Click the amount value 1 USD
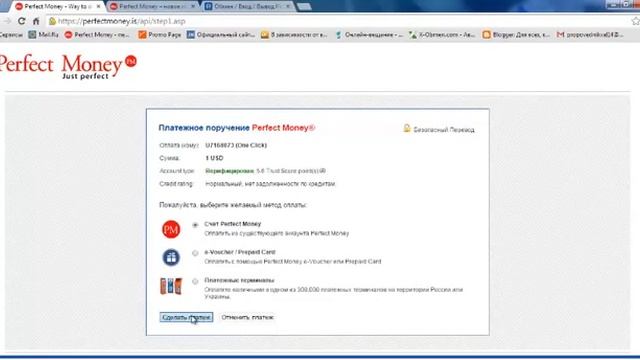Viewport: 640px width, 360px height. (x=214, y=158)
